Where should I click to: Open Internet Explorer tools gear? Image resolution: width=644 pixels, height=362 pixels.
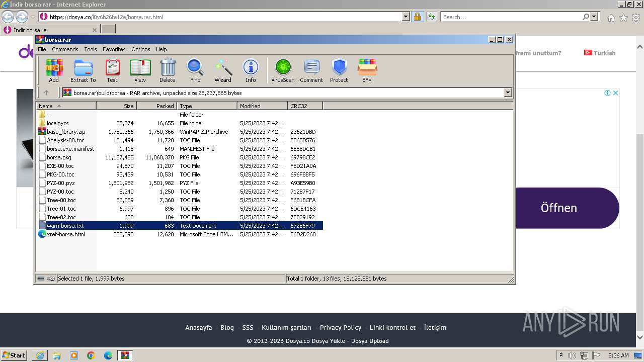pyautogui.click(x=636, y=18)
